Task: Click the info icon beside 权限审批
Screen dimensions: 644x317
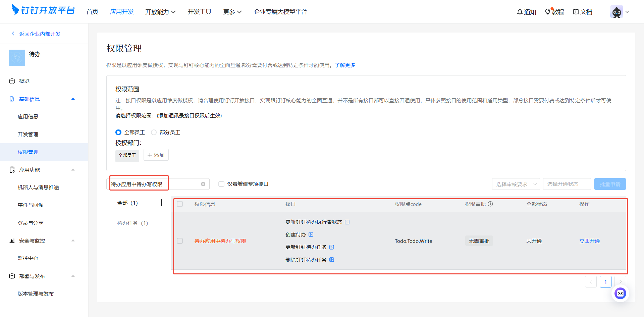Action: 490,204
